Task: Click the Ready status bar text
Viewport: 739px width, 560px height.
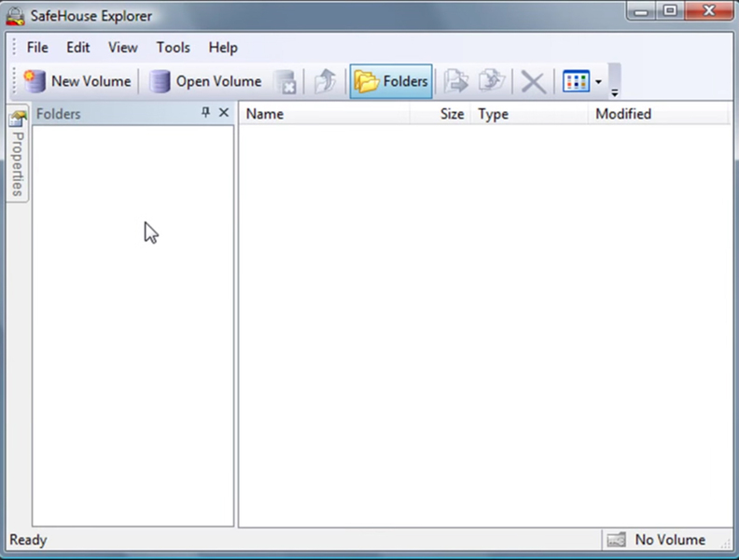Action: tap(28, 539)
